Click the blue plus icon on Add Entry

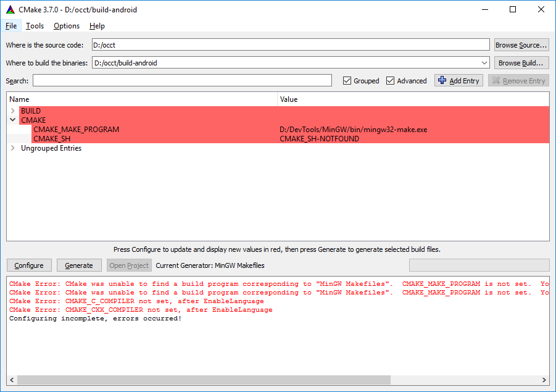point(442,80)
